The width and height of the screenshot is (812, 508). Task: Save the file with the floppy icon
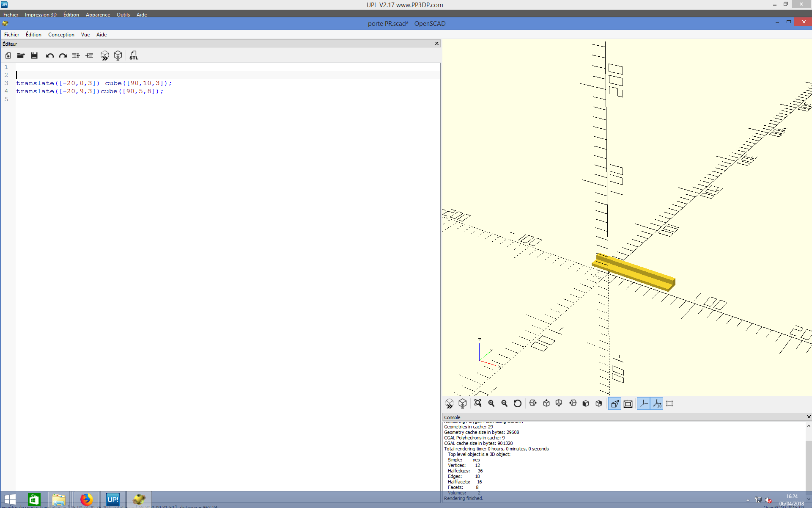pos(34,55)
